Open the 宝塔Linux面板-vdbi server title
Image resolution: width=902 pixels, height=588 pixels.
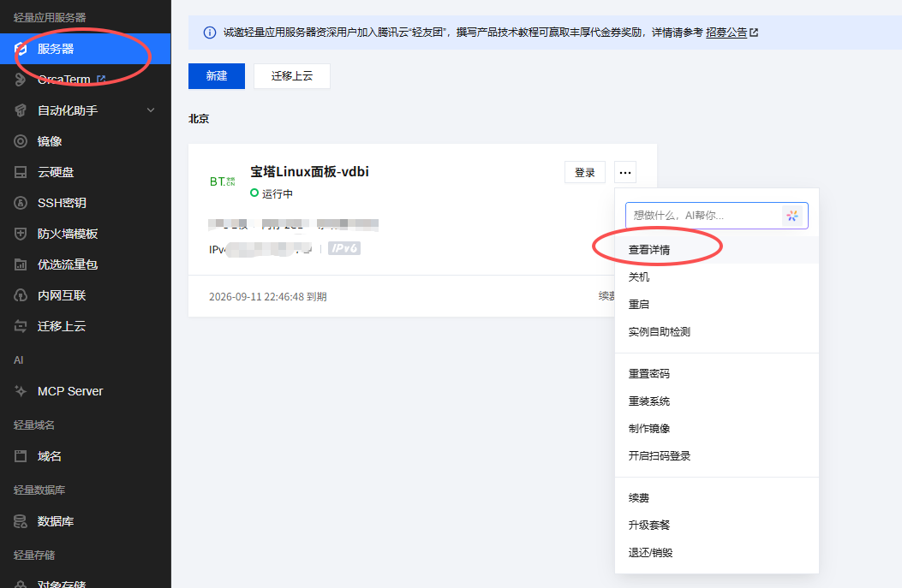(309, 172)
